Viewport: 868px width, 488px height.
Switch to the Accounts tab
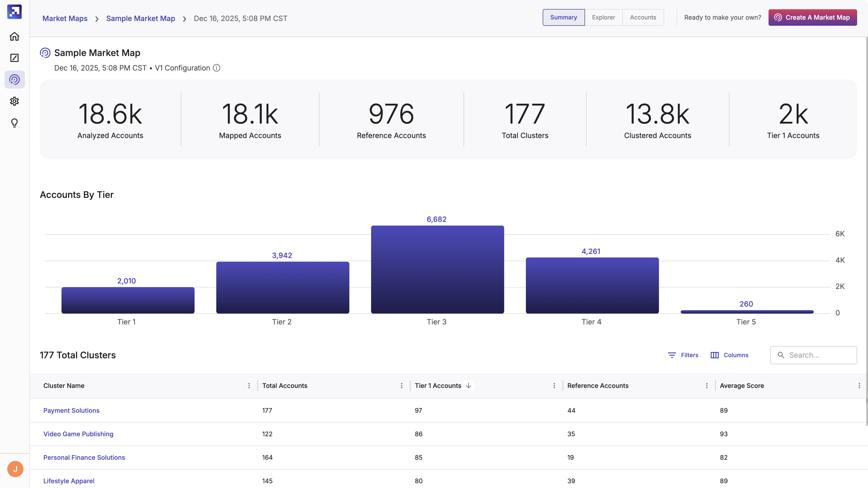tap(643, 18)
